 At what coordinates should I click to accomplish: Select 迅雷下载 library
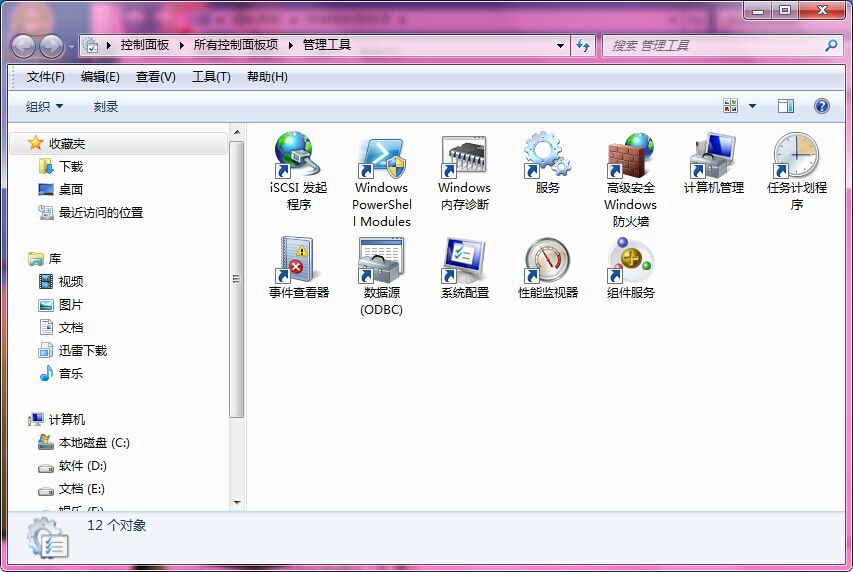click(x=73, y=350)
